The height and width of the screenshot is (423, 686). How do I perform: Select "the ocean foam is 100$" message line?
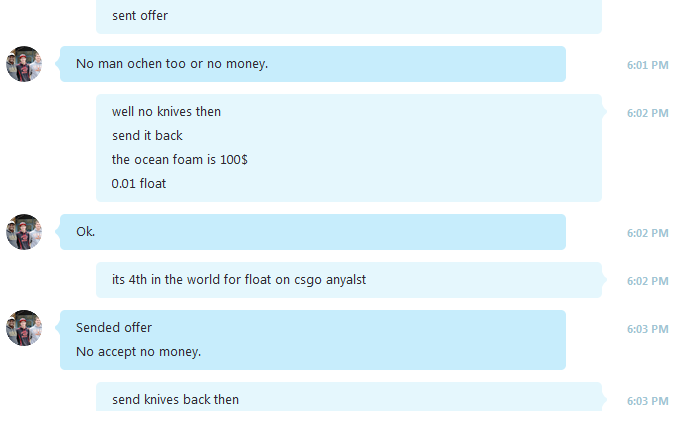pyautogui.click(x=179, y=160)
